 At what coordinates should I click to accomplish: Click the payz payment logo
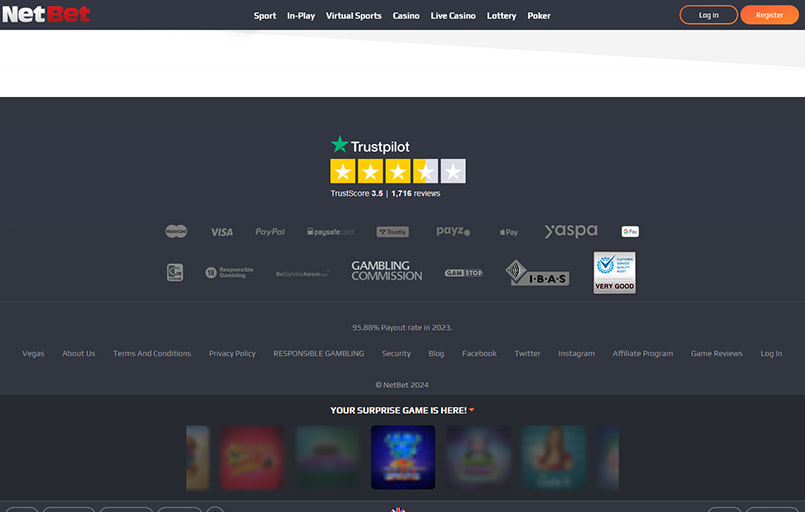(x=453, y=231)
